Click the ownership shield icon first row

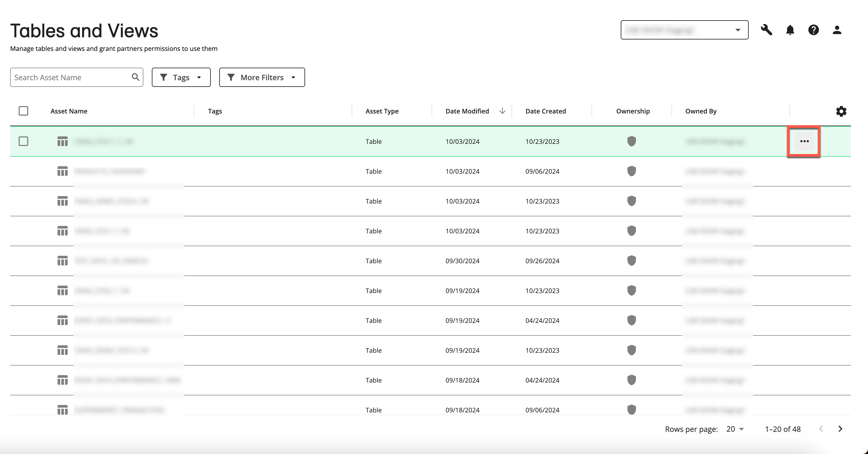pyautogui.click(x=632, y=141)
